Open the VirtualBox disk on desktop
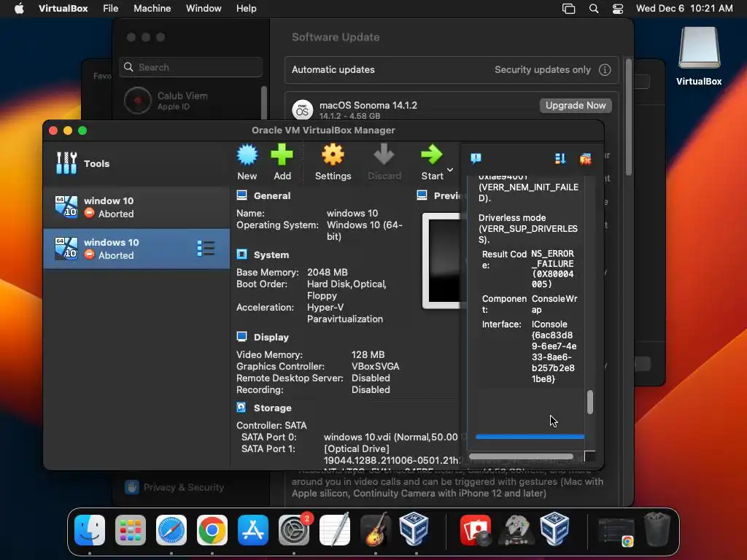747x560 pixels. coord(699,56)
